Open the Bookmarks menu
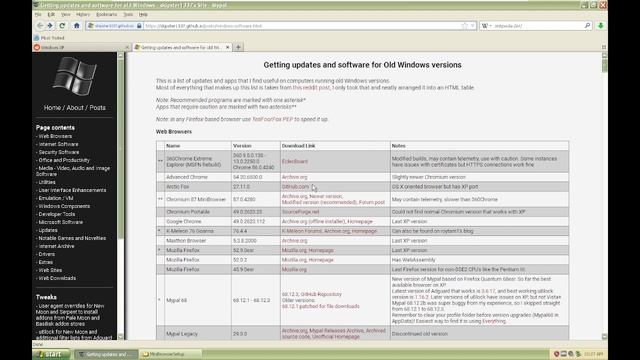 107,14
